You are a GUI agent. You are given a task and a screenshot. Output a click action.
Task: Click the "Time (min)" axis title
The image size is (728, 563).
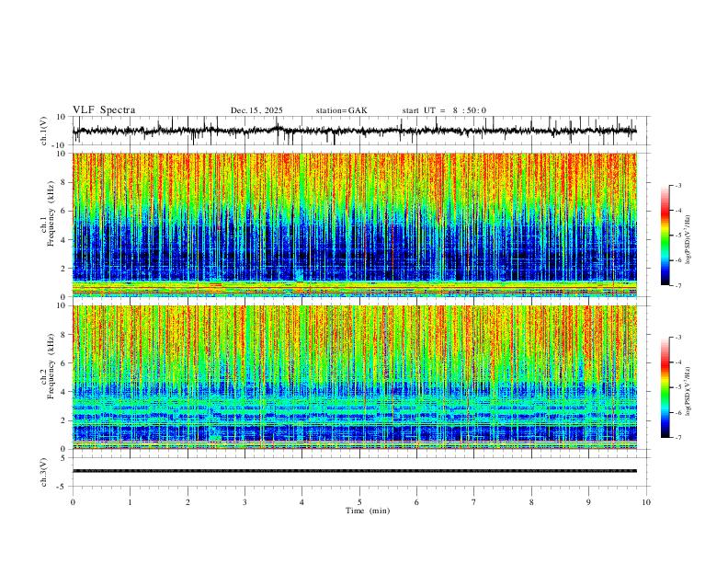[368, 511]
